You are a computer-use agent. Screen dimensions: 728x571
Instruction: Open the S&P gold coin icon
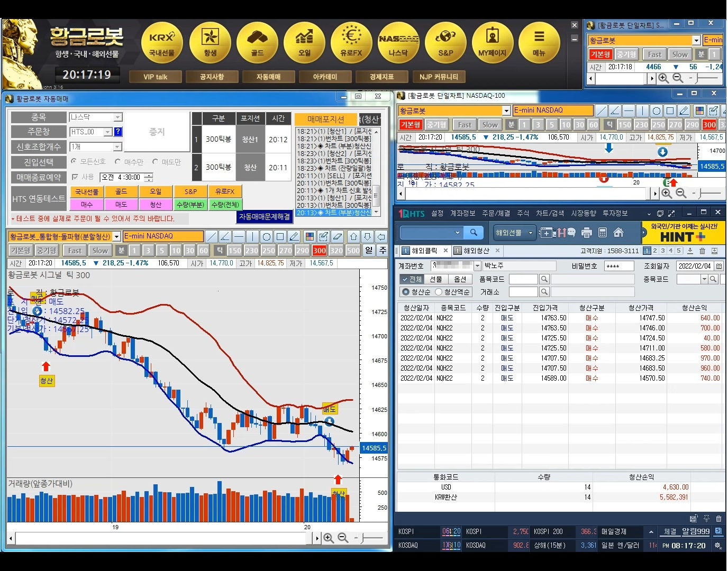click(445, 43)
